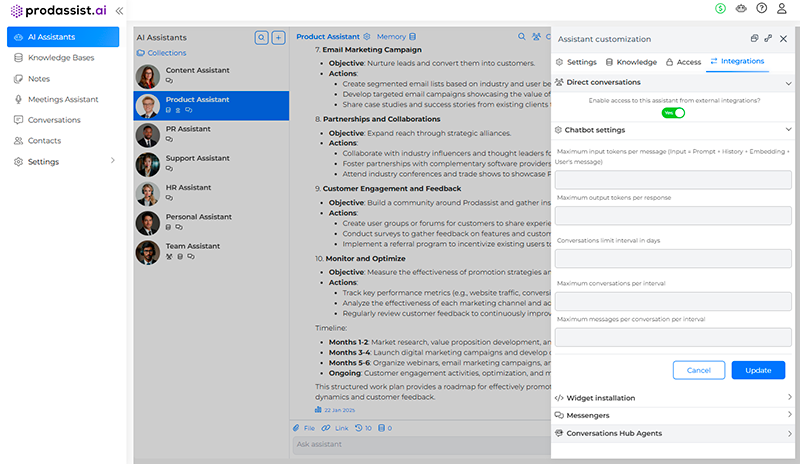Click the Update button
Screen dimensions: 800x464
[x=758, y=370]
